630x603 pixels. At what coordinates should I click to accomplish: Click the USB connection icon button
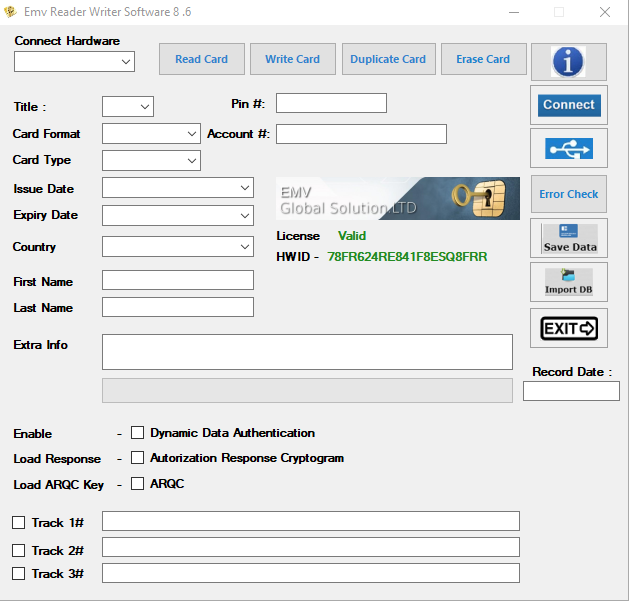tap(569, 148)
